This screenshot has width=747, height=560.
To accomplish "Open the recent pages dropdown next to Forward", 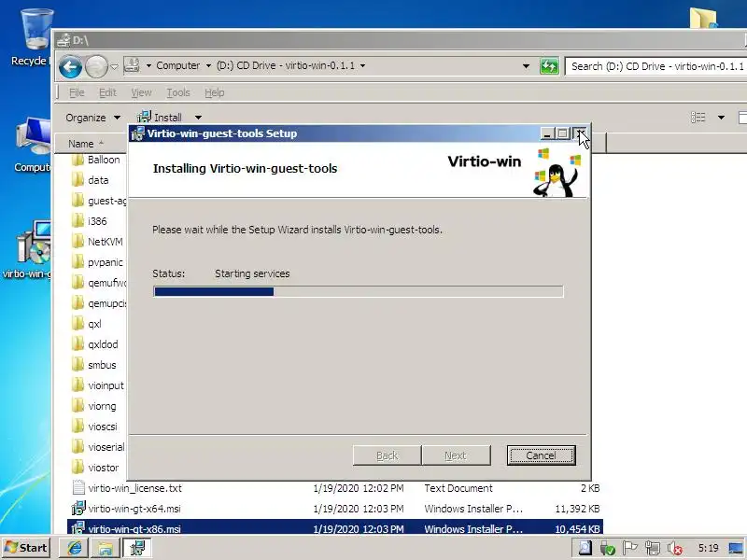I will coord(114,66).
